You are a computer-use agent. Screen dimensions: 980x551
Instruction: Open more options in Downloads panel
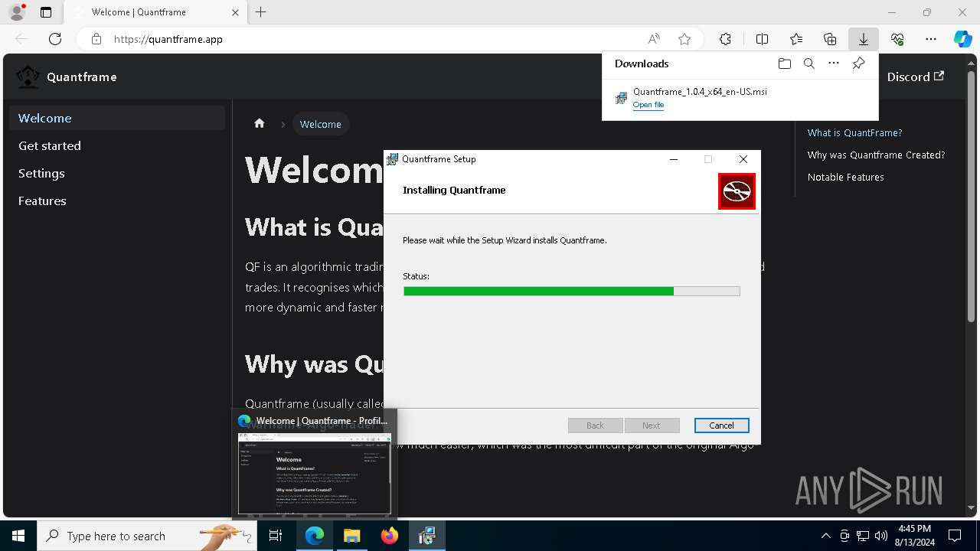(x=834, y=64)
